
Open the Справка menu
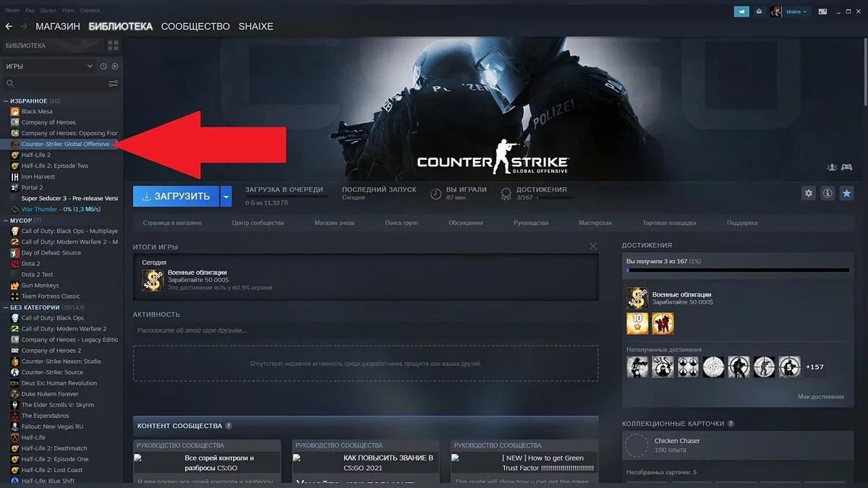coord(90,11)
